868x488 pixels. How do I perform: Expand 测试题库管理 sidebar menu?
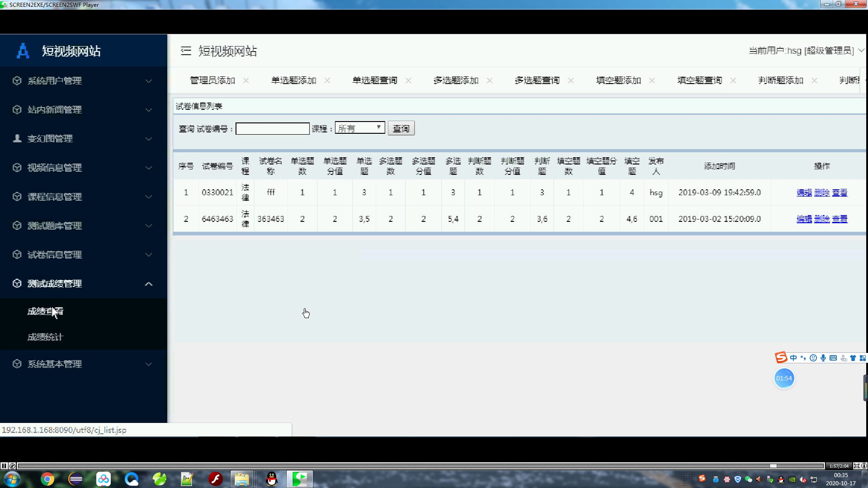(84, 225)
